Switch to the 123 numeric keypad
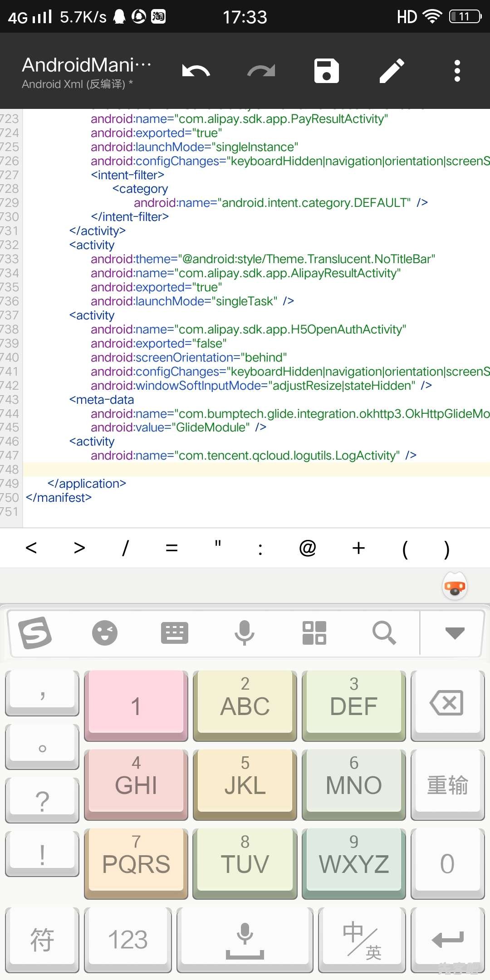 tap(128, 940)
